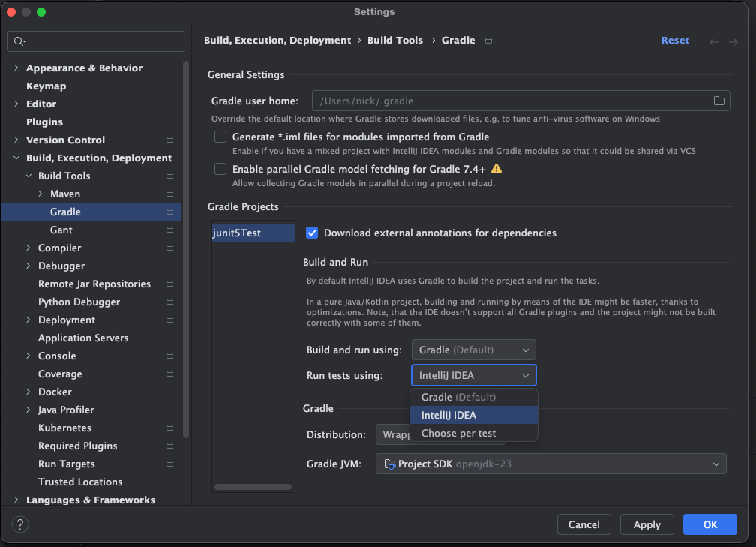Expand Languages & Frameworks node
Viewport: 756px width, 547px height.
click(x=16, y=500)
